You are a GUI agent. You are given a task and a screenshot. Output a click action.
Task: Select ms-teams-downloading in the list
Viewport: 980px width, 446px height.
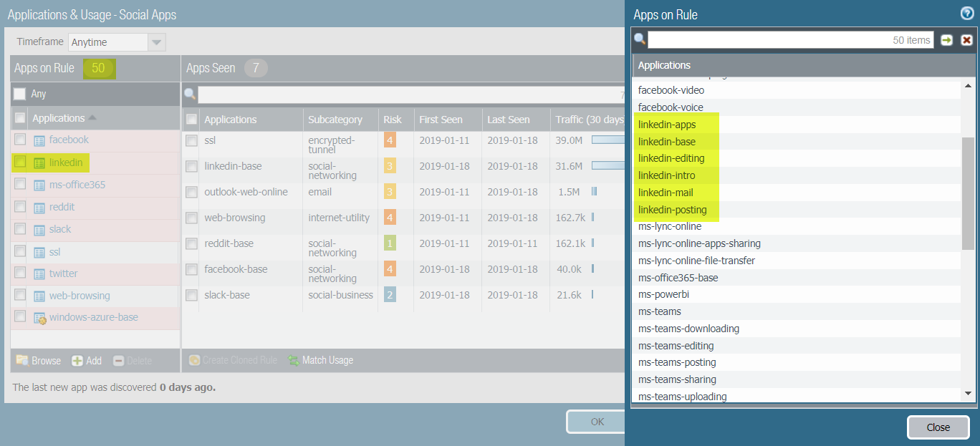pos(688,329)
